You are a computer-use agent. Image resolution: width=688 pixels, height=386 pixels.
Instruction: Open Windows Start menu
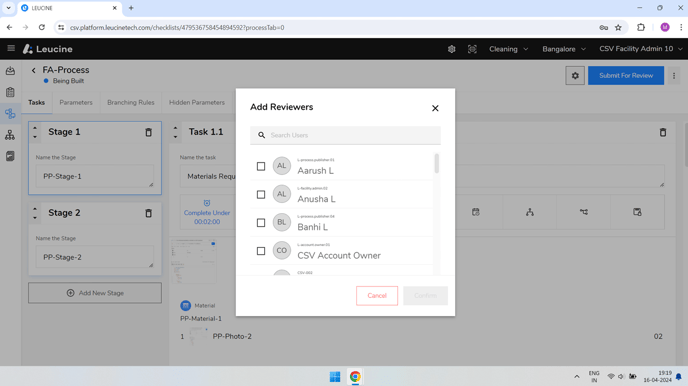[x=335, y=377]
